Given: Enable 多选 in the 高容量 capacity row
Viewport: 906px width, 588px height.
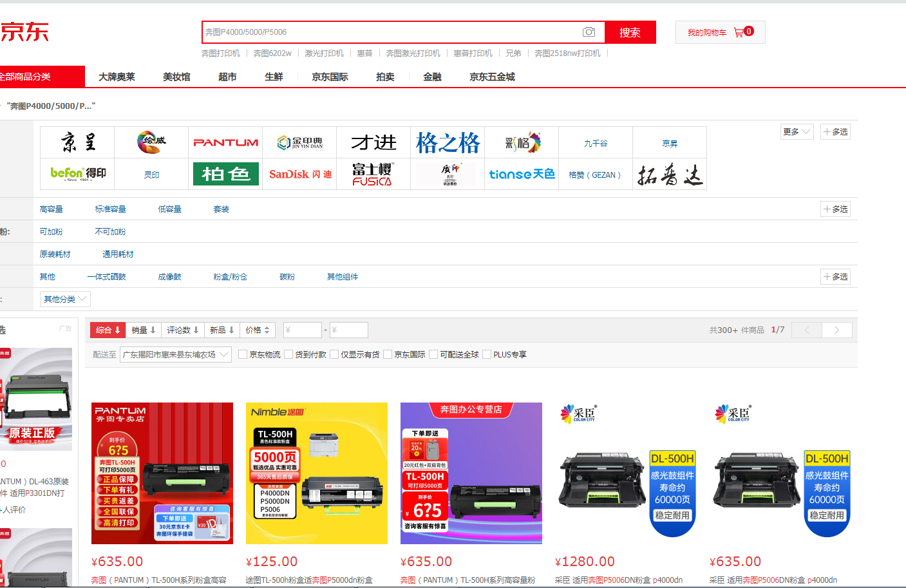Looking at the screenshot, I should (x=835, y=209).
